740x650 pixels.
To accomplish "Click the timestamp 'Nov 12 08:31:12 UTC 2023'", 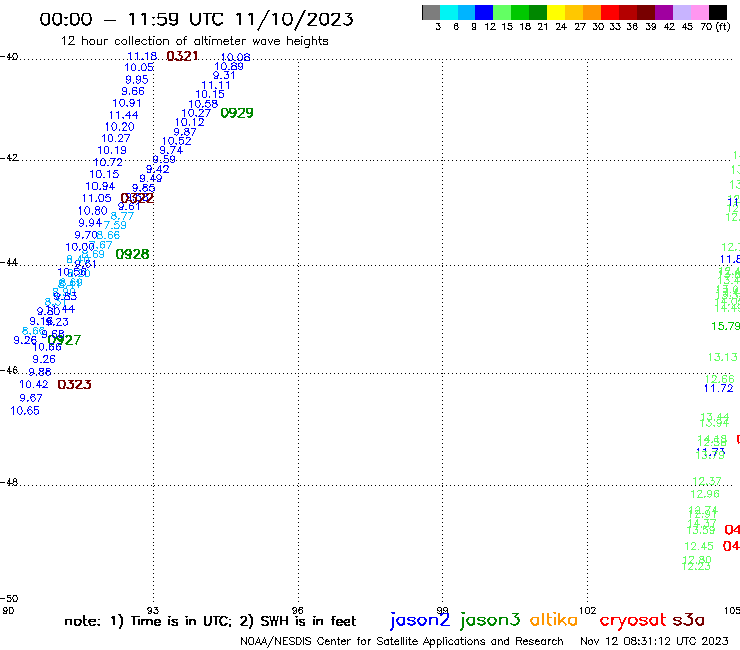I will point(654,641).
